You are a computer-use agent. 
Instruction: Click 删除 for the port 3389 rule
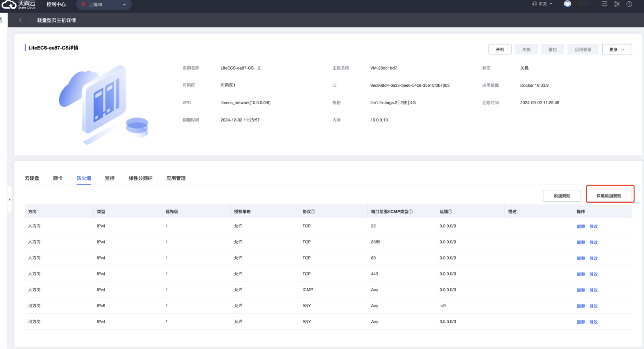pos(581,242)
